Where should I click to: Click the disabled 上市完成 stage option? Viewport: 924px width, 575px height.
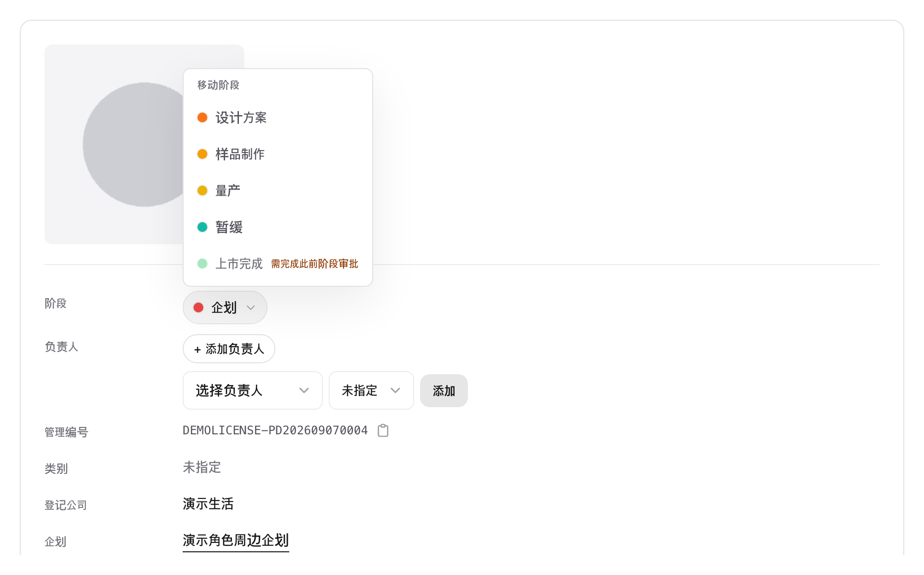tap(277, 264)
